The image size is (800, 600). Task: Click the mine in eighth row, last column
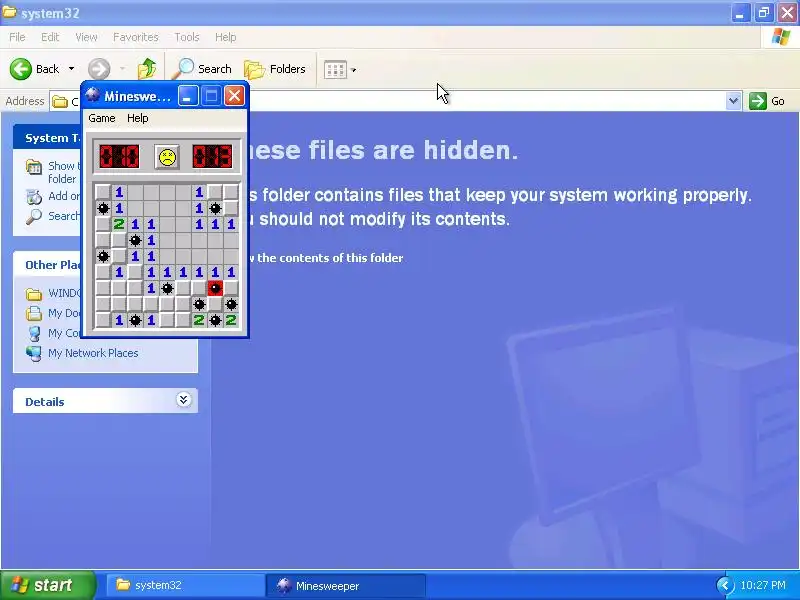[x=231, y=305]
